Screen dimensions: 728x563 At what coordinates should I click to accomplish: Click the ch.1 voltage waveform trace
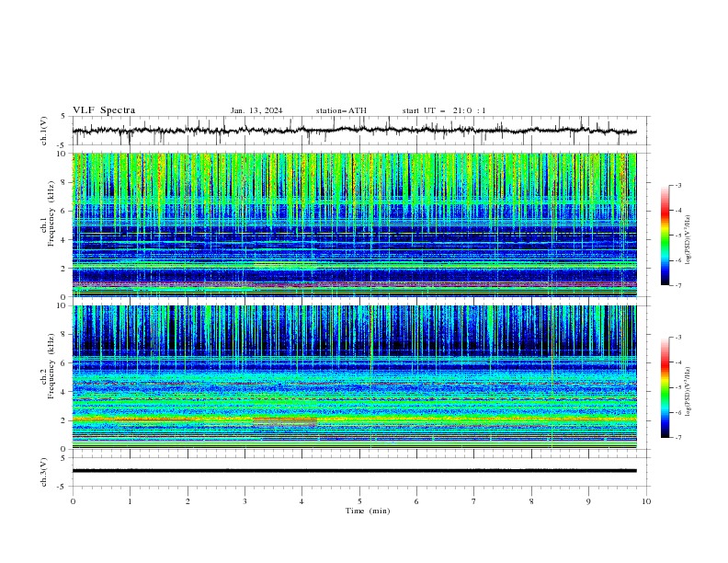click(354, 131)
